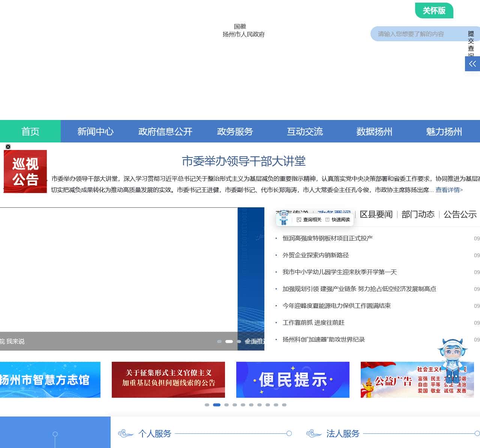Close the 巡视公告 floating ad
Screen dimensions: 480x448
(8, 147)
